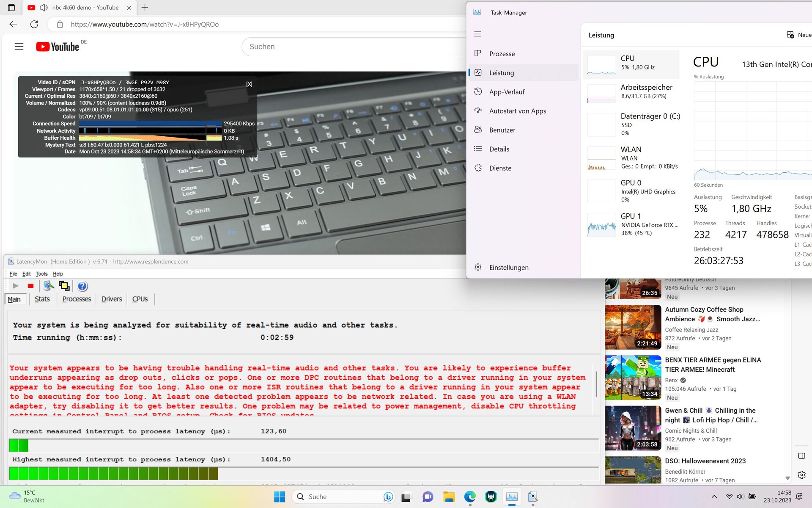Switch to the Drivers tab

112,299
